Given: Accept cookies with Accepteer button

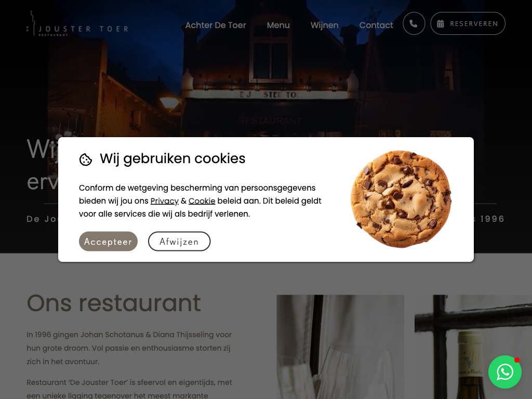Looking at the screenshot, I should [x=108, y=241].
